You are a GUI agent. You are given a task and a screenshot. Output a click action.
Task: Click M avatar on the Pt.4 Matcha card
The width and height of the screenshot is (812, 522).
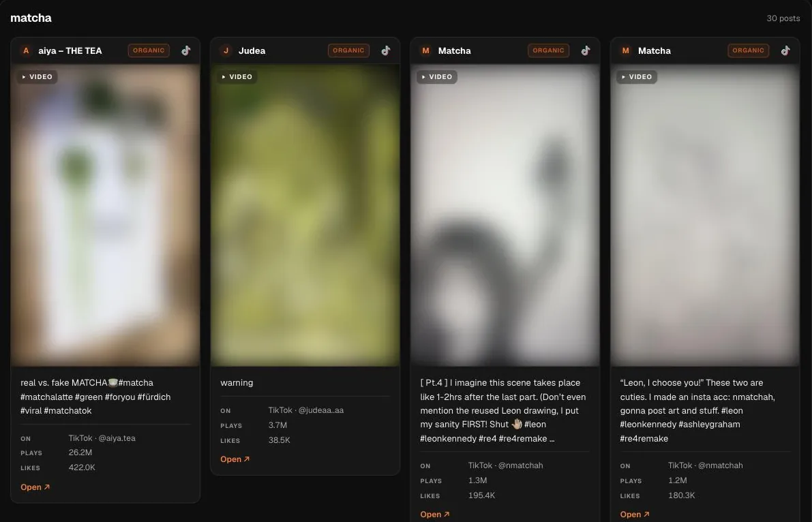click(x=425, y=50)
